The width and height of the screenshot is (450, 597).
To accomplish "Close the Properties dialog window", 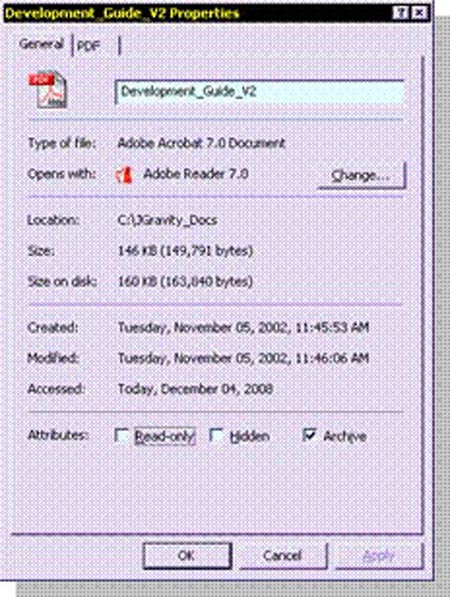I will 419,13.
